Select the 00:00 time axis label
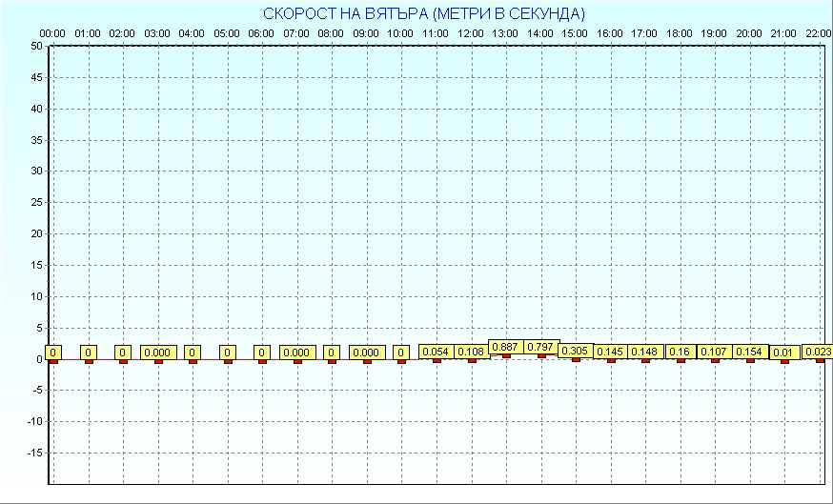The height and width of the screenshot is (504, 833). tap(52, 33)
